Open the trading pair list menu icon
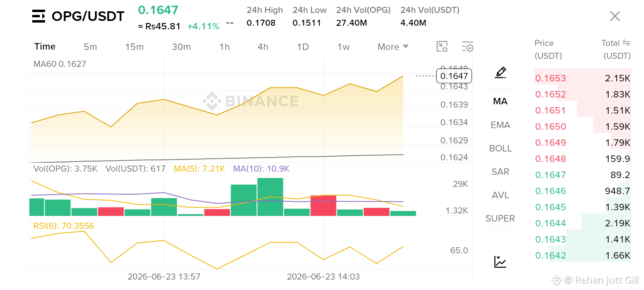The image size is (644, 290). pos(39,16)
